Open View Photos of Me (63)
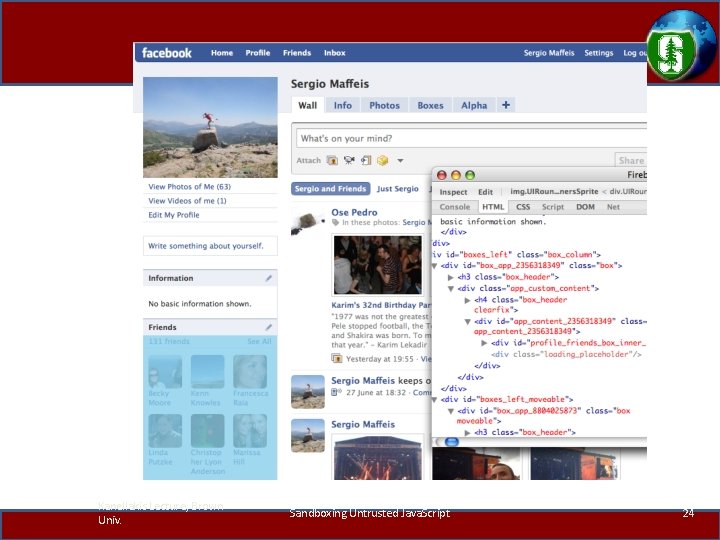The width and height of the screenshot is (720, 540). coord(189,186)
